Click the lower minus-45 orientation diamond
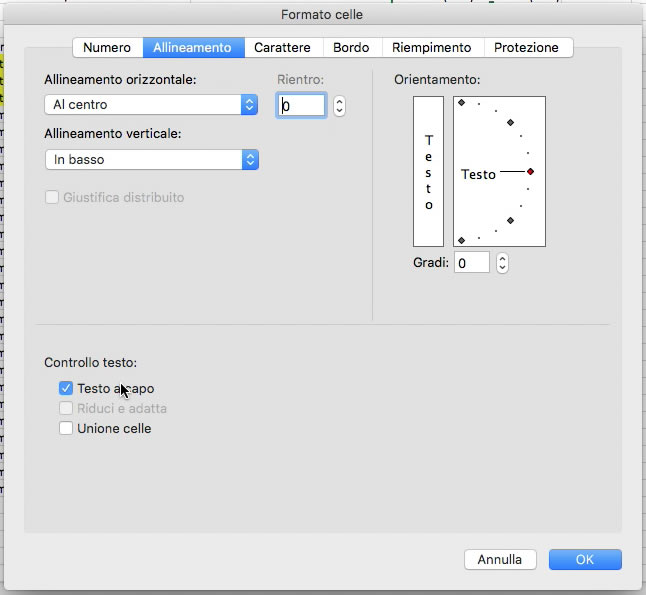Image resolution: width=646 pixels, height=595 pixels. (510, 220)
